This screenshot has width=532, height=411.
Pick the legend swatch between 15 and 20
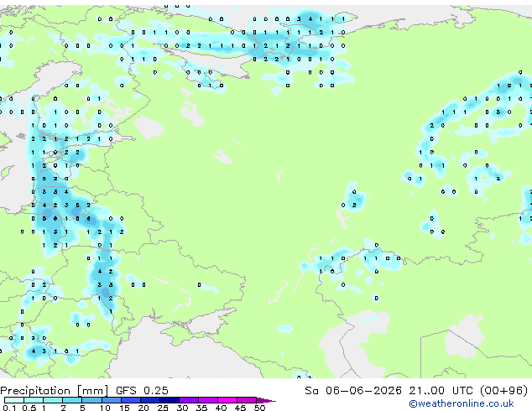click(x=131, y=400)
